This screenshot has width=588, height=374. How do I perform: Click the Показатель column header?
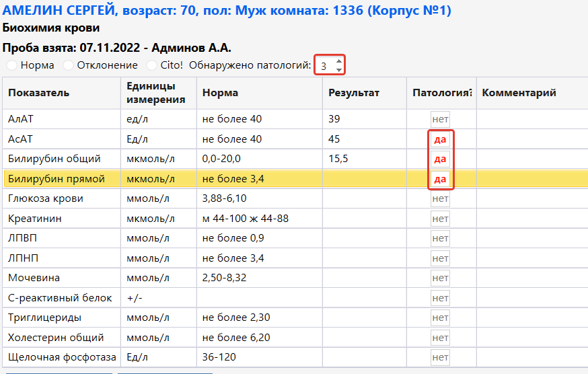click(39, 93)
